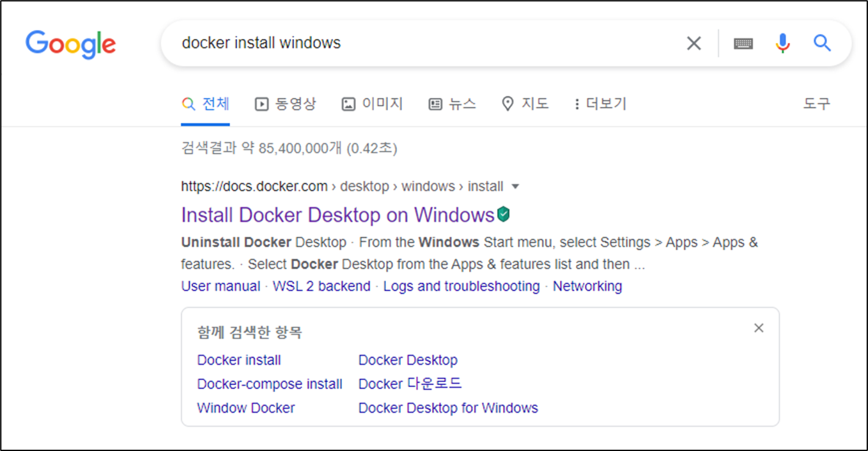Open the WSL 2 backend sitelink
This screenshot has width=868, height=451.
pos(322,286)
